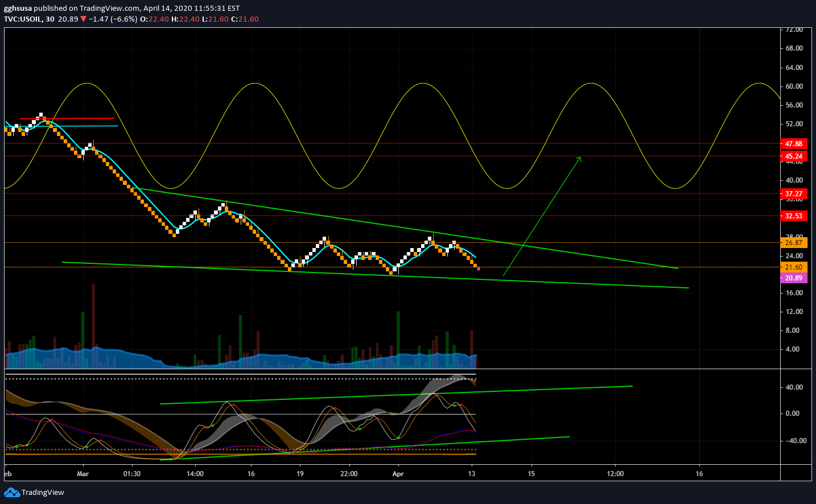Click the red 45.24 price label
The image size is (816, 504).
[794, 156]
